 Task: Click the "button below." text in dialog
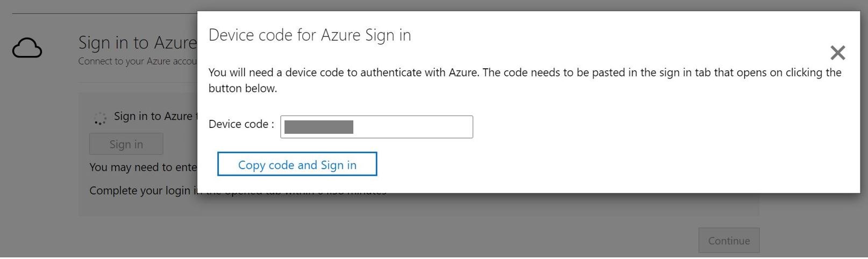[x=243, y=88]
